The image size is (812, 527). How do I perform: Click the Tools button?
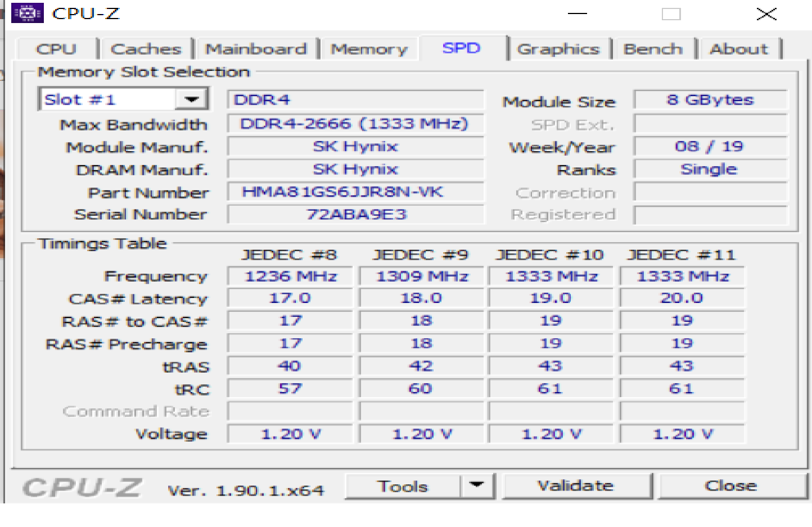(x=403, y=486)
